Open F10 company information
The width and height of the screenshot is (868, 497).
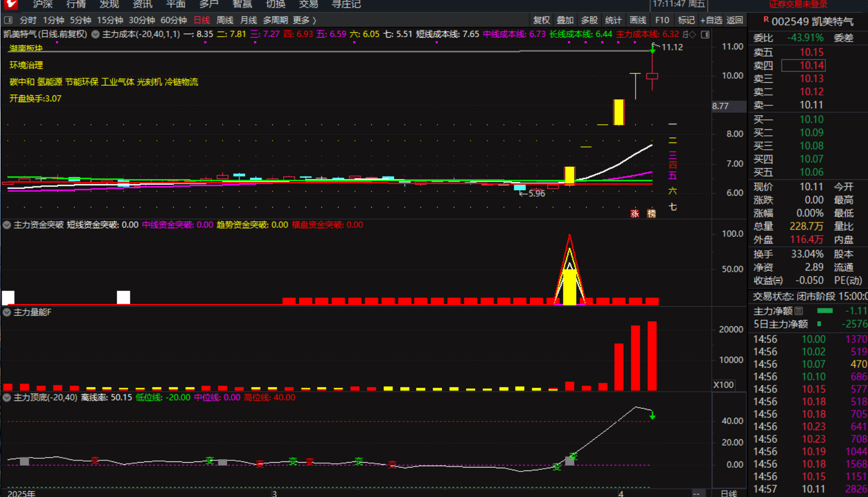[662, 21]
